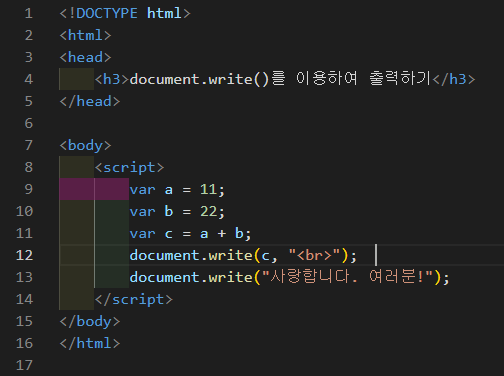Click the closing </h3> tag

pos(454,79)
